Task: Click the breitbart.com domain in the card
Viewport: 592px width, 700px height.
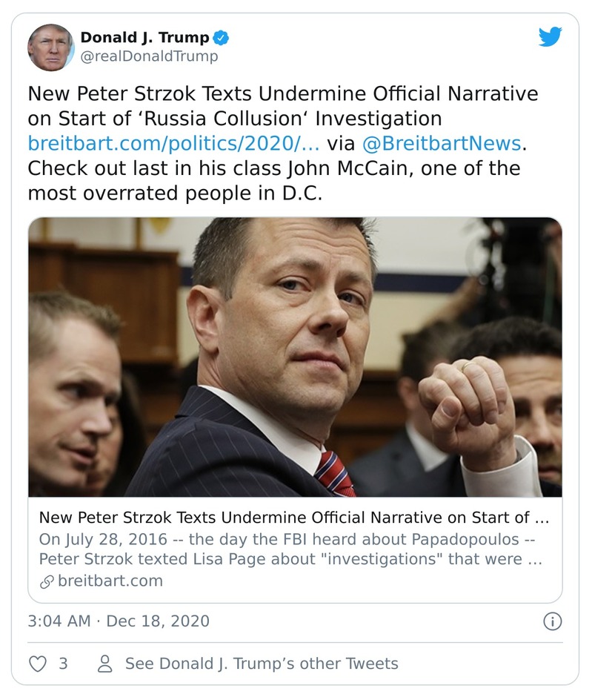Action: 110,581
